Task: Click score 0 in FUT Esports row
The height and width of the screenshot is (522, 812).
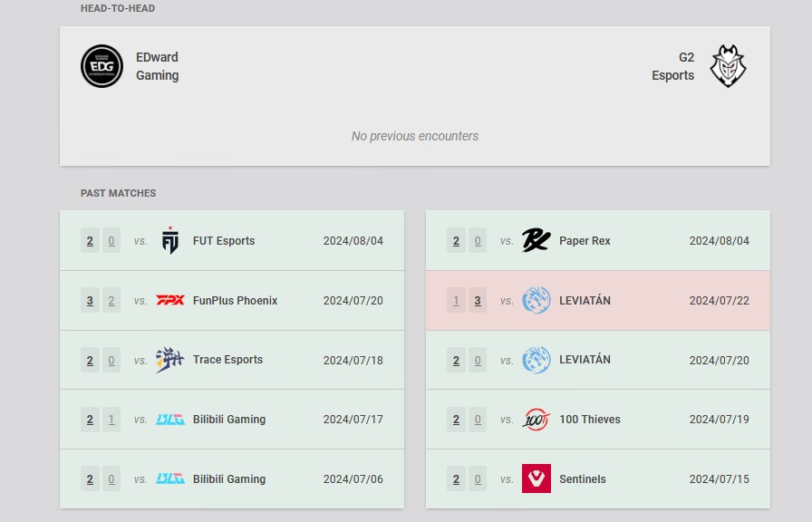Action: (111, 241)
